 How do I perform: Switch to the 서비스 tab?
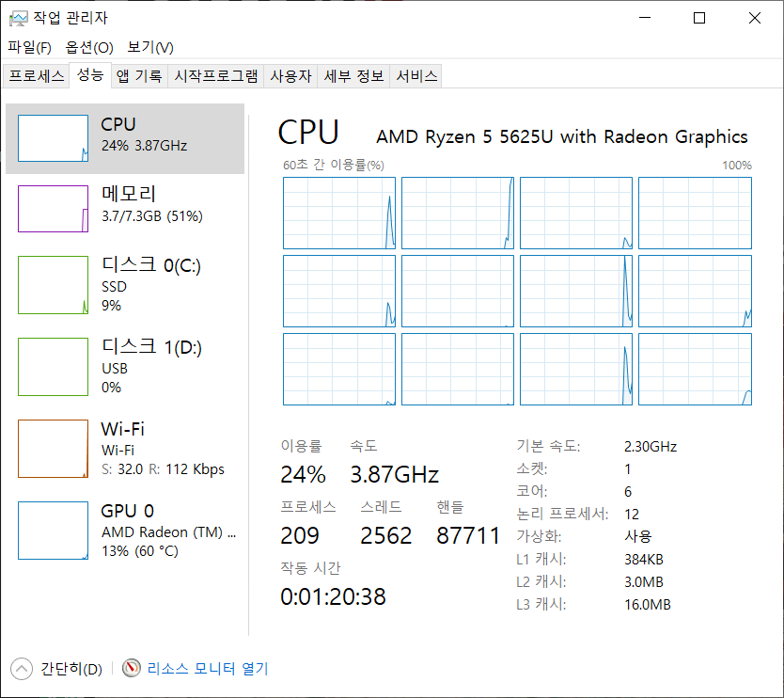416,76
